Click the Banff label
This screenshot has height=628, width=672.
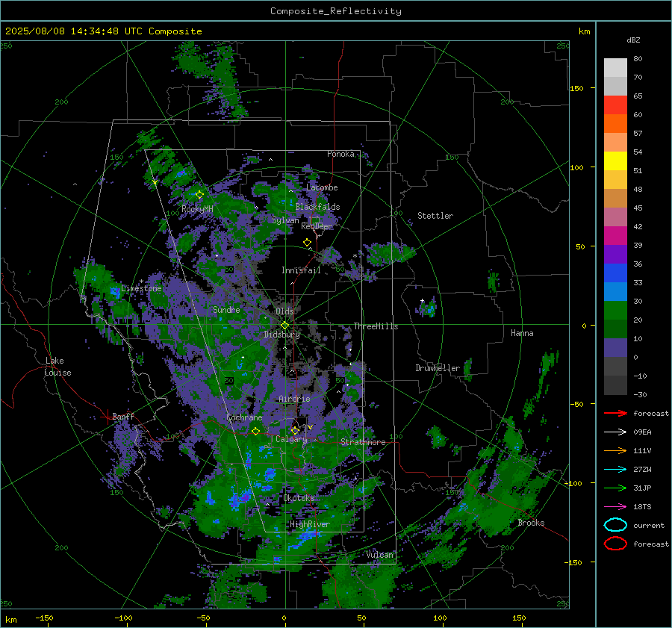[123, 417]
